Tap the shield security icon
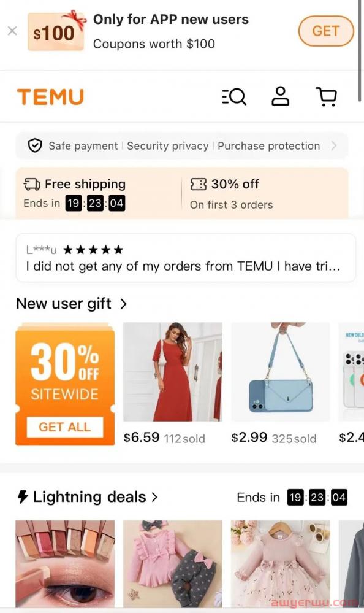Screen dimensions: 364x613 [35, 146]
